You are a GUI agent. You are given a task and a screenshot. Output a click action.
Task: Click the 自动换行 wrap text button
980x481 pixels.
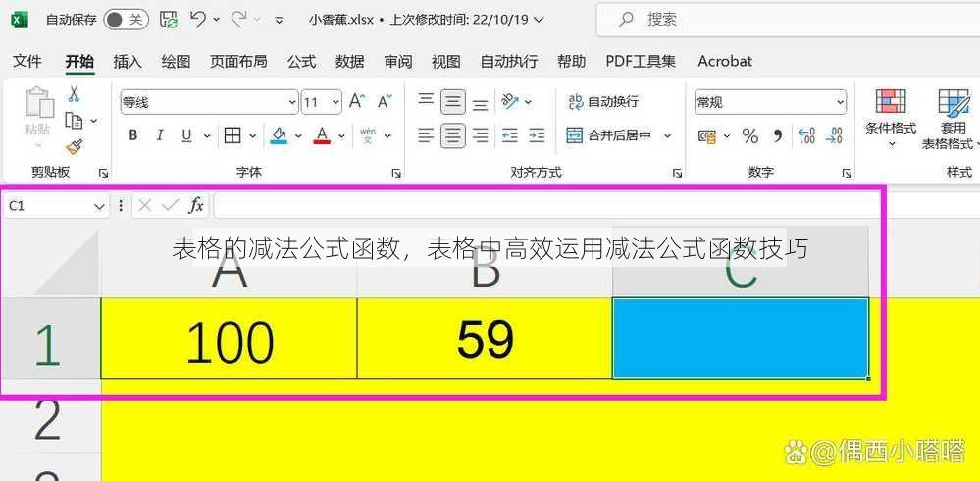[603, 101]
